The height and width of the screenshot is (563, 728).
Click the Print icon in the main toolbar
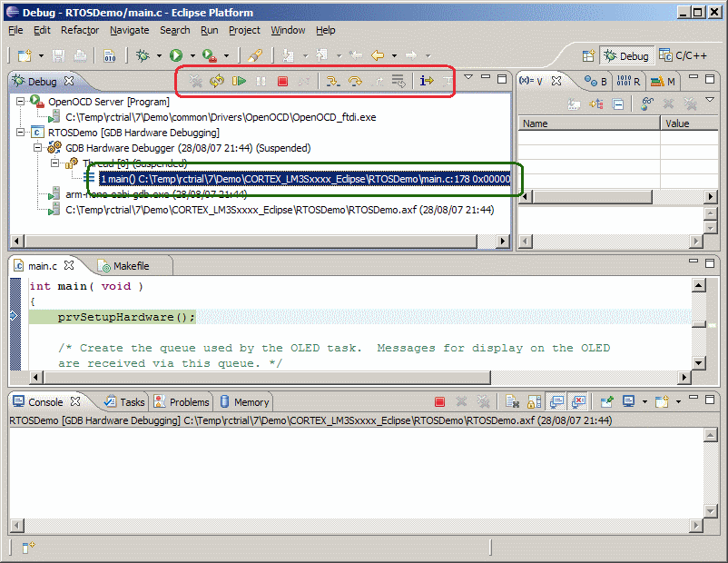pyautogui.click(x=80, y=55)
